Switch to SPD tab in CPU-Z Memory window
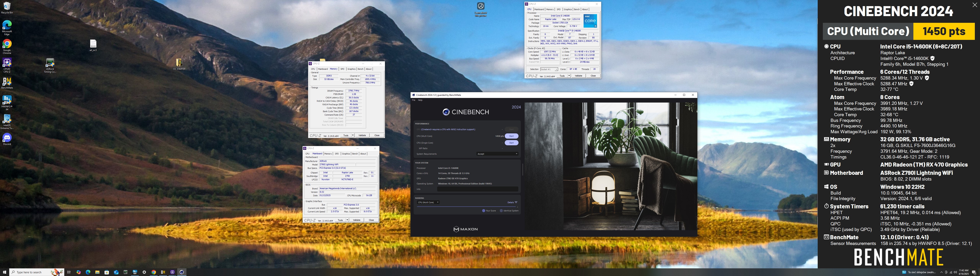Image resolution: width=980 pixels, height=276 pixels. pos(342,69)
